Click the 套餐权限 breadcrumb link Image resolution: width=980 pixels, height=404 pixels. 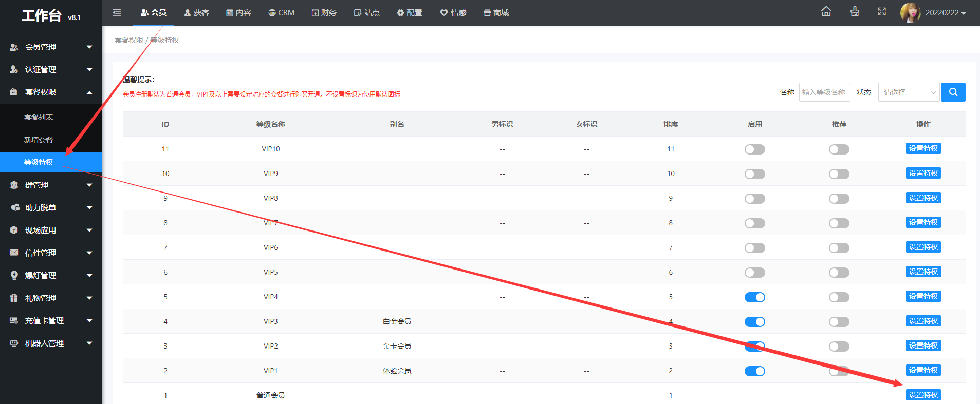tap(129, 40)
